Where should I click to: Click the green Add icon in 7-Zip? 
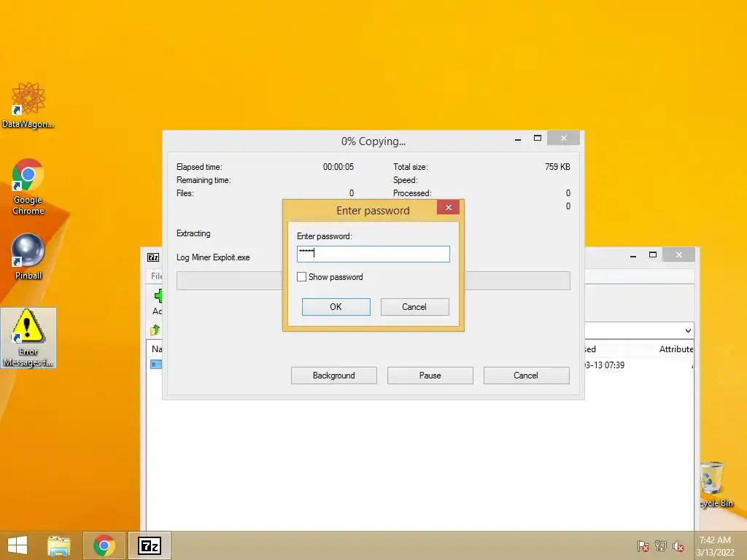(158, 296)
